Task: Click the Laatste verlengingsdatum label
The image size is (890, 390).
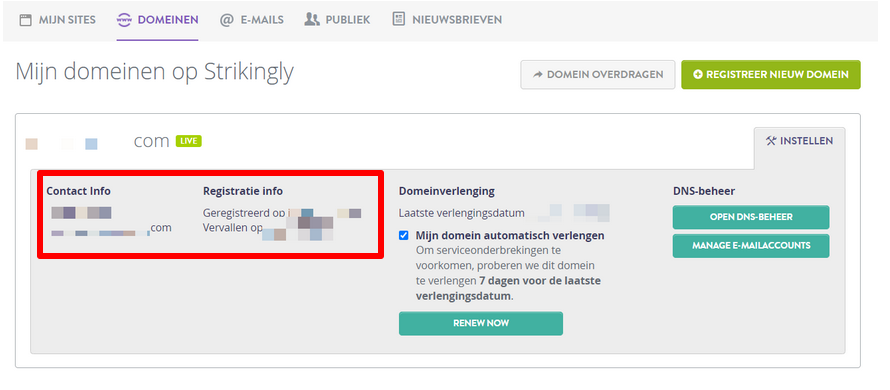Action: pos(461,214)
